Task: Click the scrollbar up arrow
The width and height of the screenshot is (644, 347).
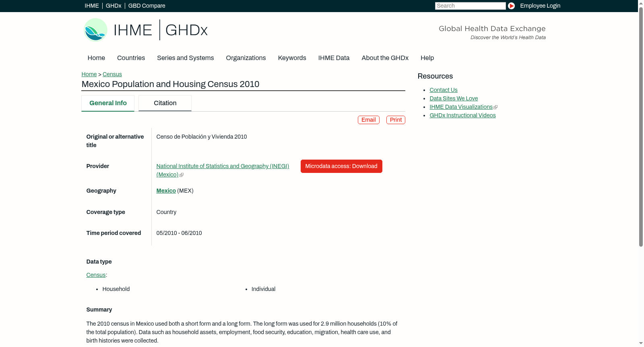Action: (x=641, y=3)
